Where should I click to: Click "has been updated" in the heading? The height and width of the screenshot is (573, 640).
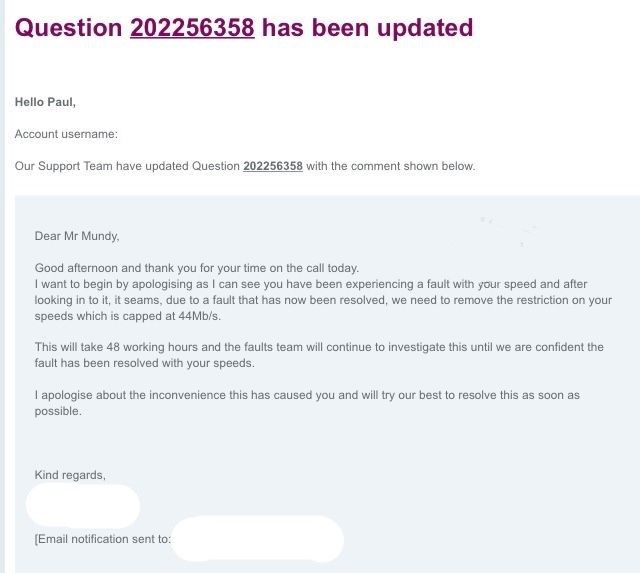click(367, 27)
